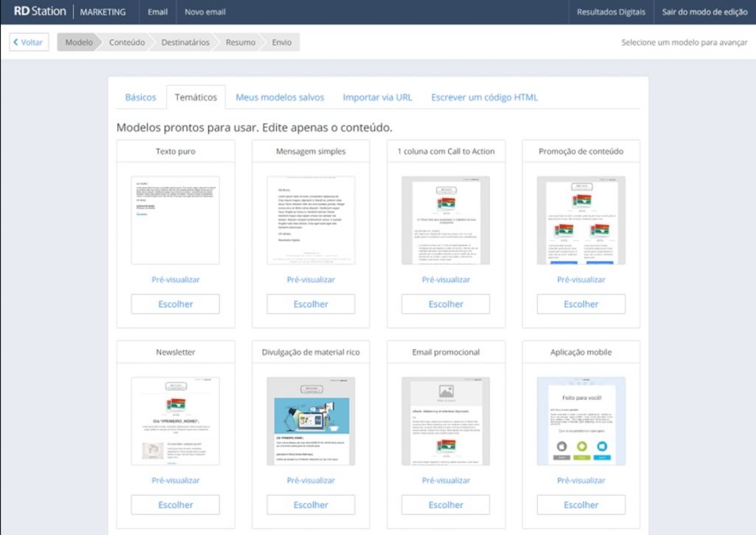The width and height of the screenshot is (756, 535).
Task: Click the Newsletter template thumbnail
Action: [176, 421]
